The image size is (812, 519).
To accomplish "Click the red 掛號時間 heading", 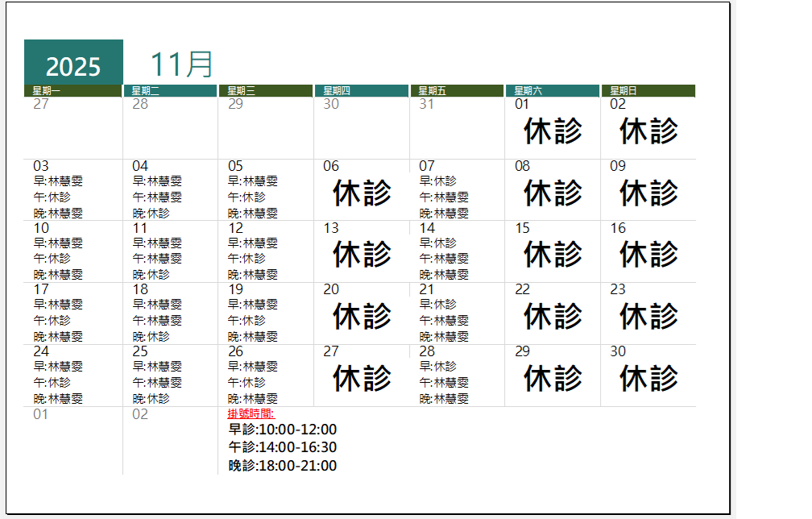I will 251,413.
